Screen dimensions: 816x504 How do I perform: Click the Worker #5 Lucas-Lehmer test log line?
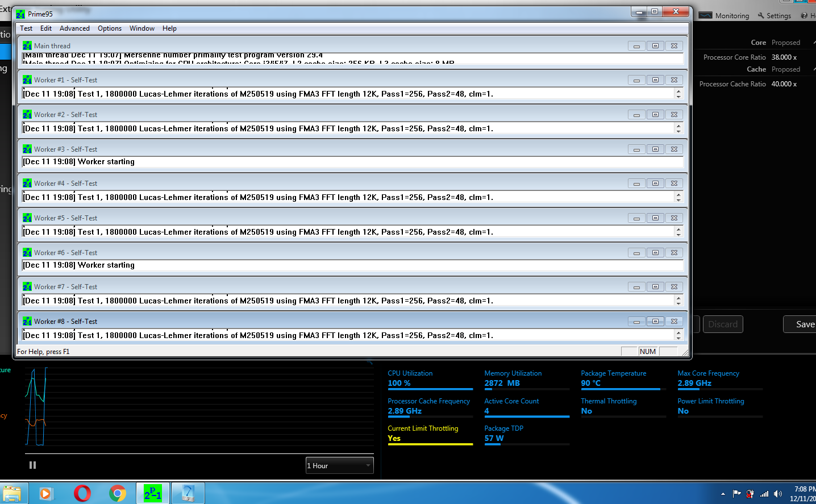click(258, 232)
